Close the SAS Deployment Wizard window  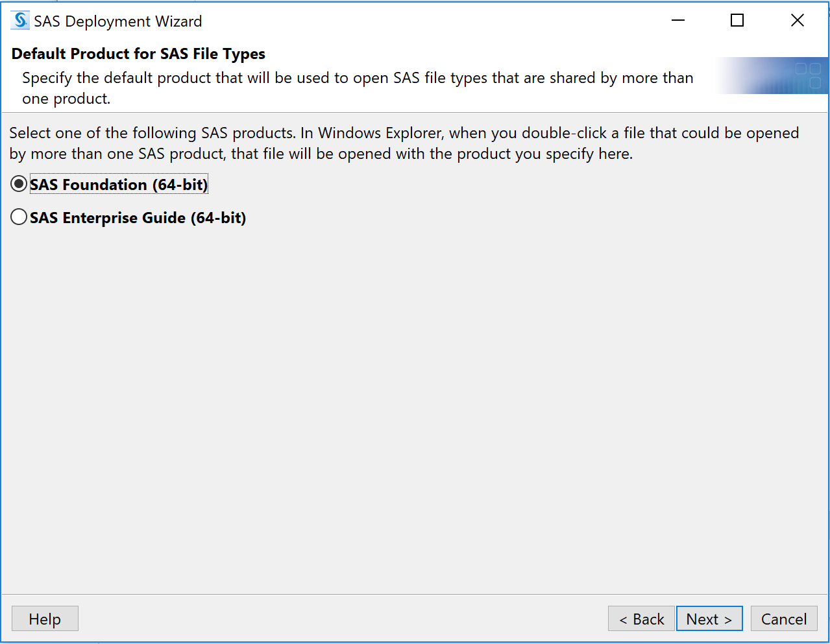798,21
